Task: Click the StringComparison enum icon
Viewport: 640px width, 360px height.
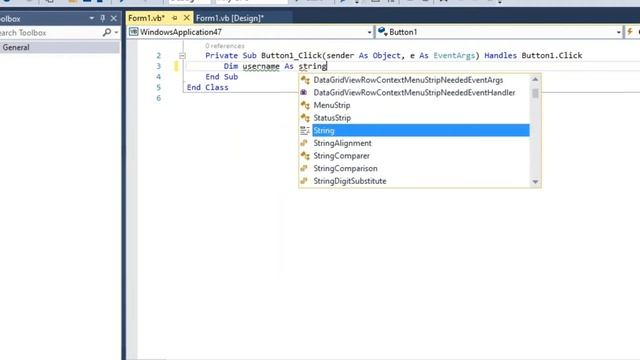Action: point(304,169)
